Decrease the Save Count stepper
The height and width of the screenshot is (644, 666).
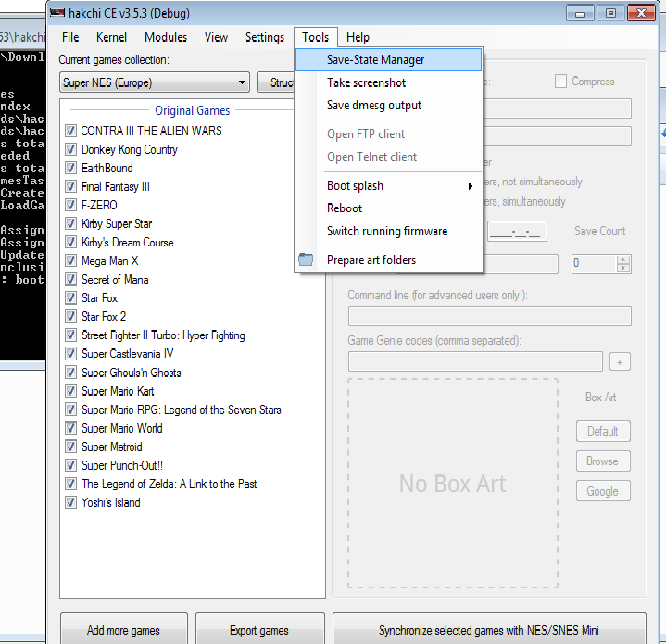(622, 268)
